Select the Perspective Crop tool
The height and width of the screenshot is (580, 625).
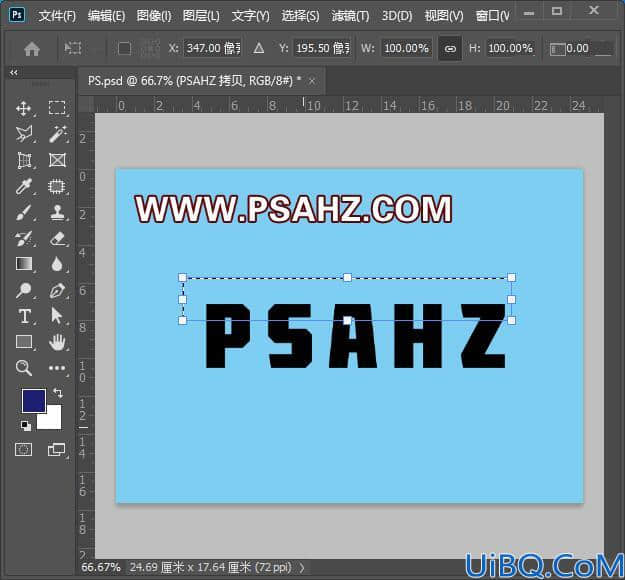24,160
